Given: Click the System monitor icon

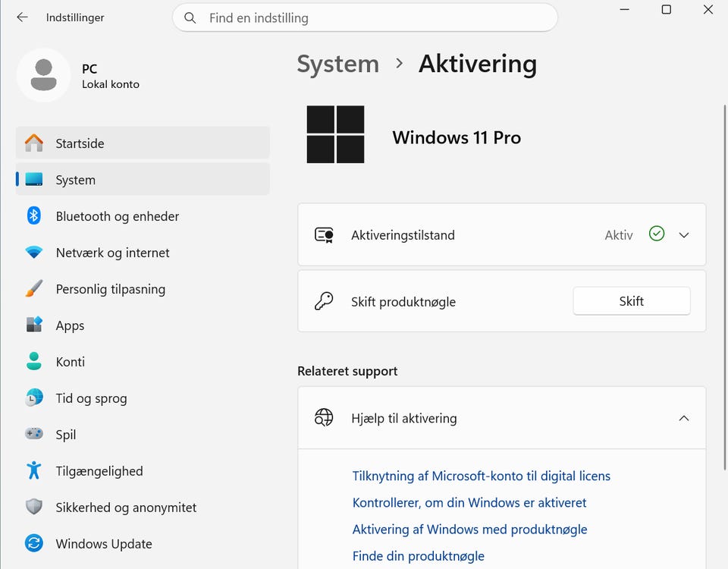Looking at the screenshot, I should pos(34,179).
